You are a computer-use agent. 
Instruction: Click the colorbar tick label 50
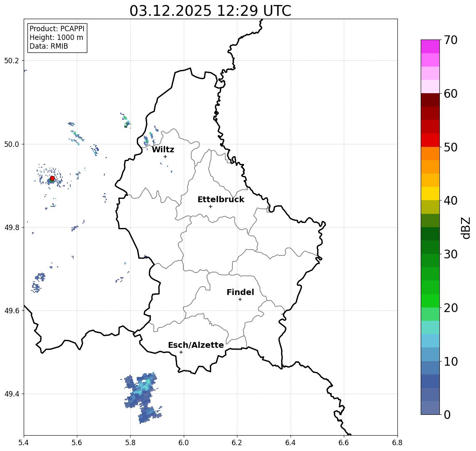(x=451, y=147)
